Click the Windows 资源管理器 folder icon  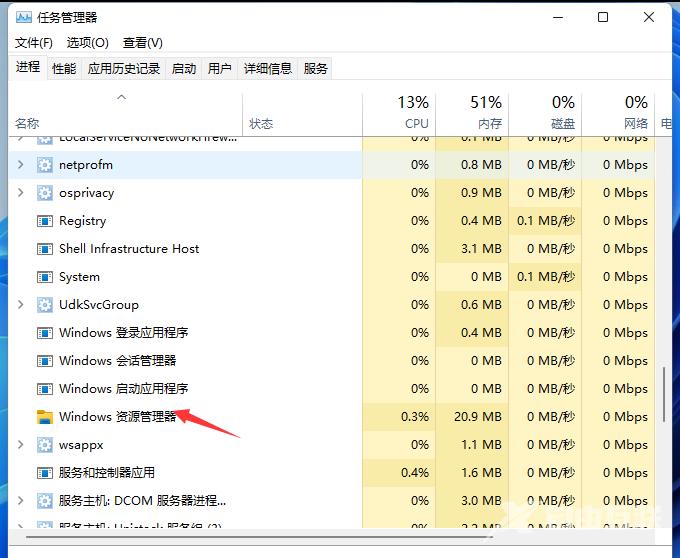click(45, 417)
